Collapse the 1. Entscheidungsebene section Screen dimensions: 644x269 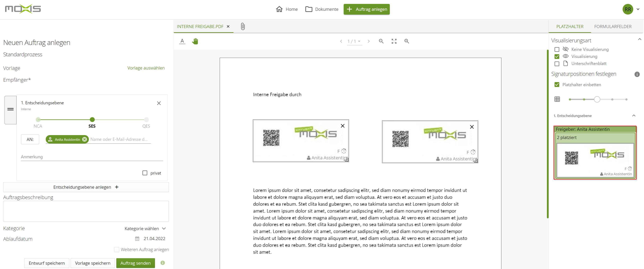pos(634,115)
